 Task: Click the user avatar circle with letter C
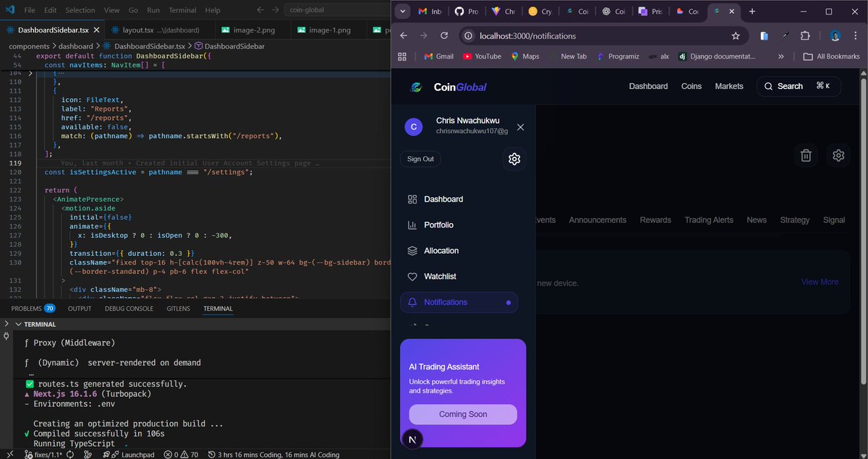tap(414, 126)
